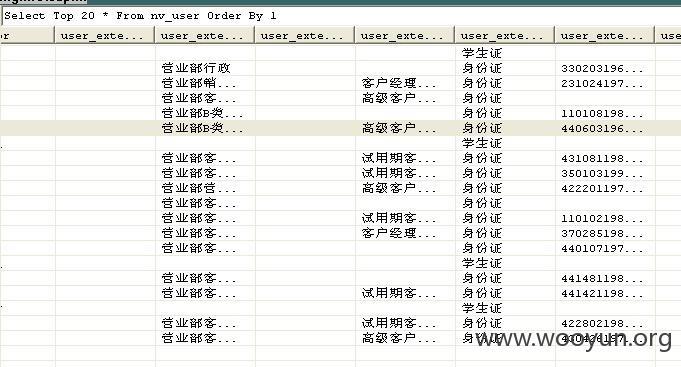
Task: Click '身份证' in the 440107197... row
Action: point(482,248)
